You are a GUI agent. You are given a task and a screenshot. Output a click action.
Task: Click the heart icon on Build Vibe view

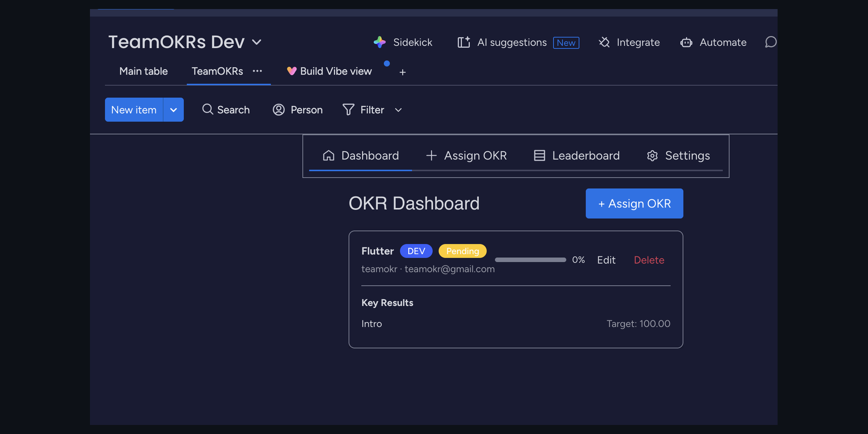[292, 71]
